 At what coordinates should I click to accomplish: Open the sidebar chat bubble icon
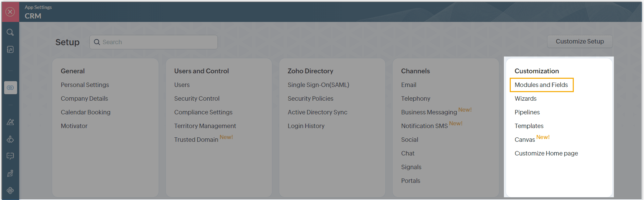(x=10, y=156)
